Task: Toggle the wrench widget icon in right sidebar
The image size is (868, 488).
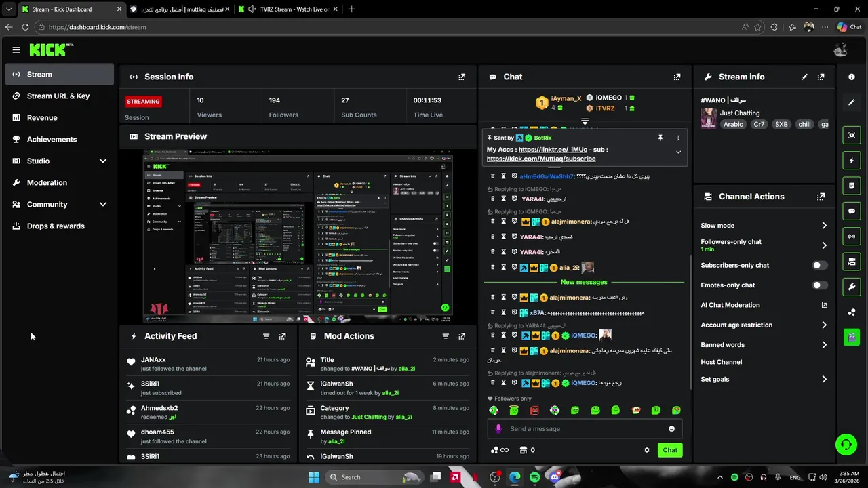Action: tap(852, 287)
